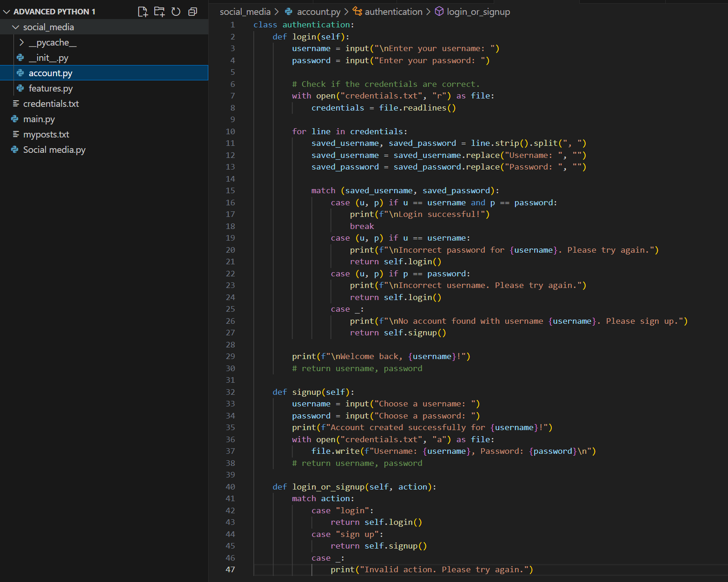
Task: Refresh the Explorer file tree
Action: click(176, 12)
